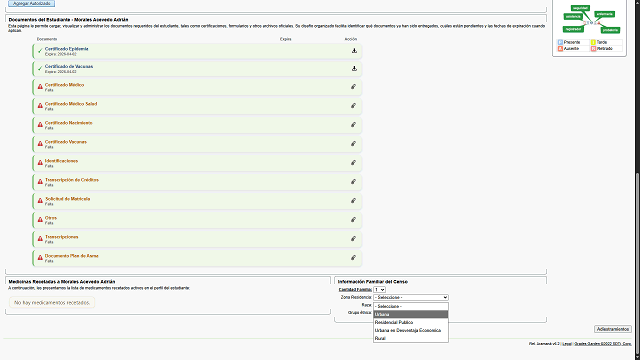Open the Legal footer link
The width and height of the screenshot is (640, 360).
(x=567, y=344)
